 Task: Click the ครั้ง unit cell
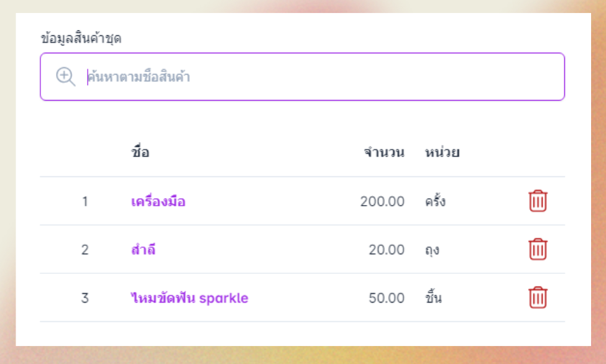(x=435, y=202)
